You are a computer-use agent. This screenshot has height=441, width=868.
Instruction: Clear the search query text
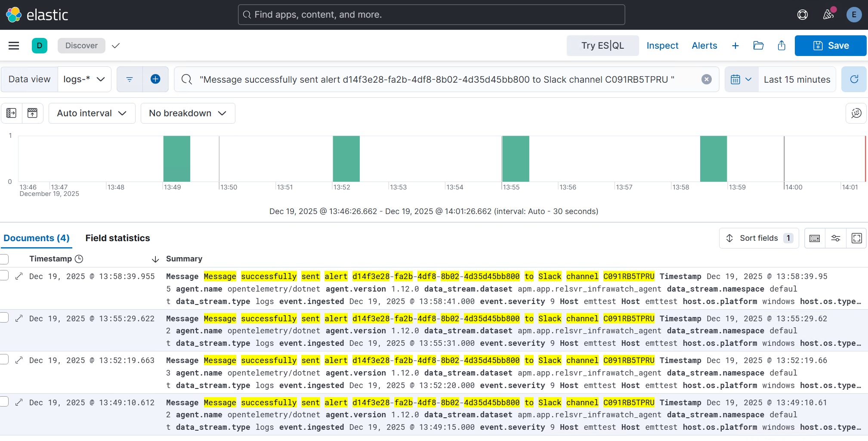[706, 79]
